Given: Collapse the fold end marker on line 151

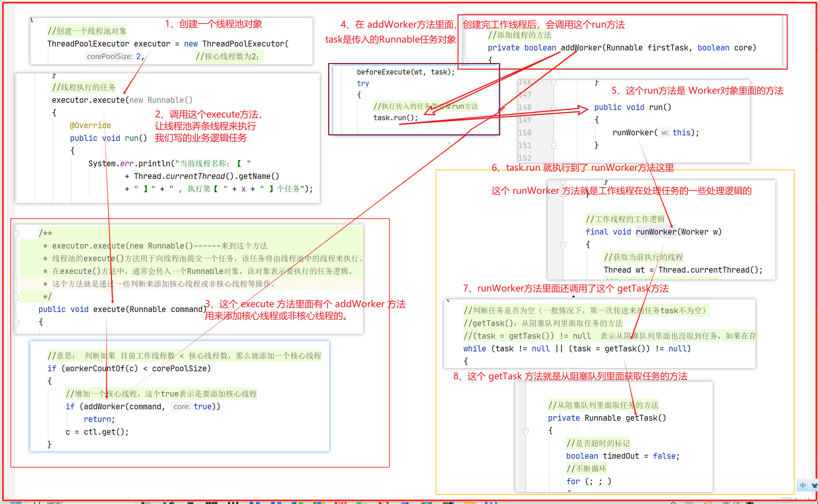Looking at the screenshot, I should point(554,145).
